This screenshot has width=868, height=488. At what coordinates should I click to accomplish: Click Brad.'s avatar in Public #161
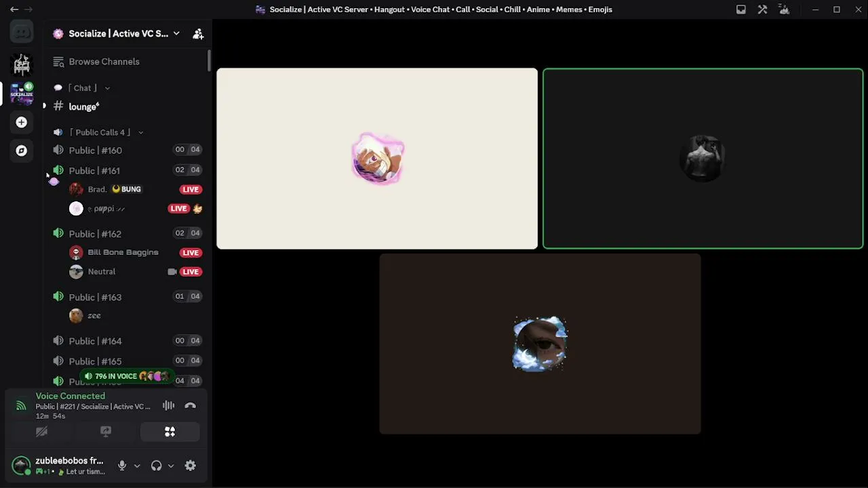76,189
